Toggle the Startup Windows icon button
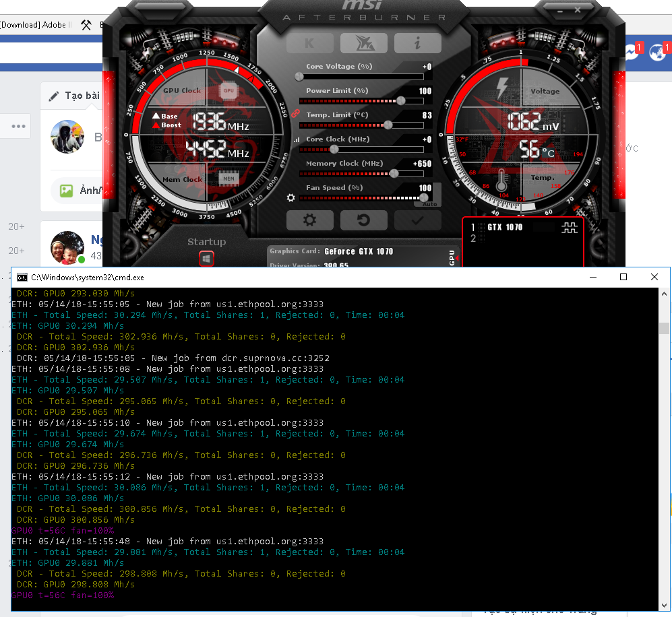This screenshot has height=617, width=672. 206,259
